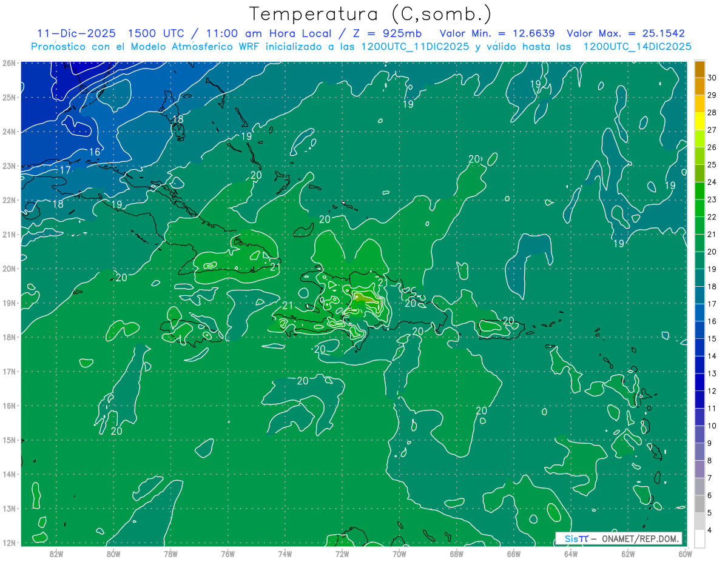
Task: Click the "24N" latitude axis label
Action: click(8, 132)
